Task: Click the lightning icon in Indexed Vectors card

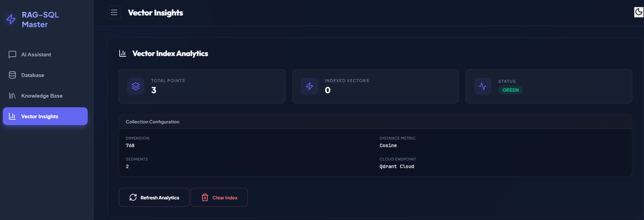Action: tap(309, 86)
